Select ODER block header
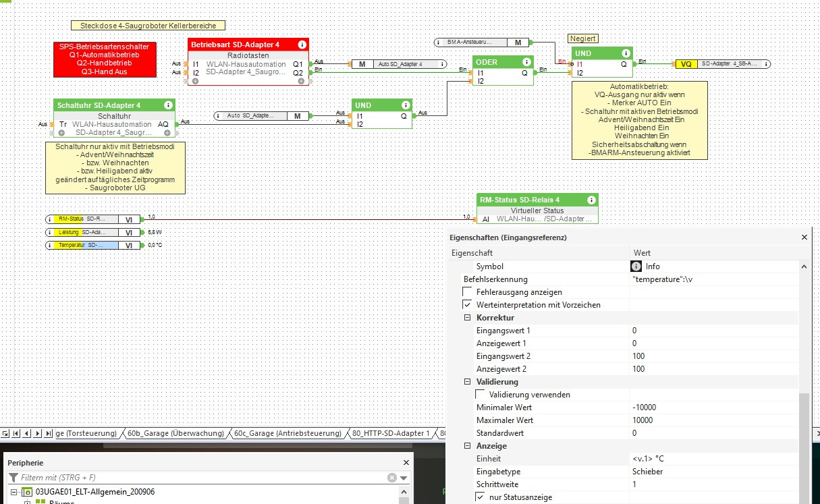 [503, 62]
